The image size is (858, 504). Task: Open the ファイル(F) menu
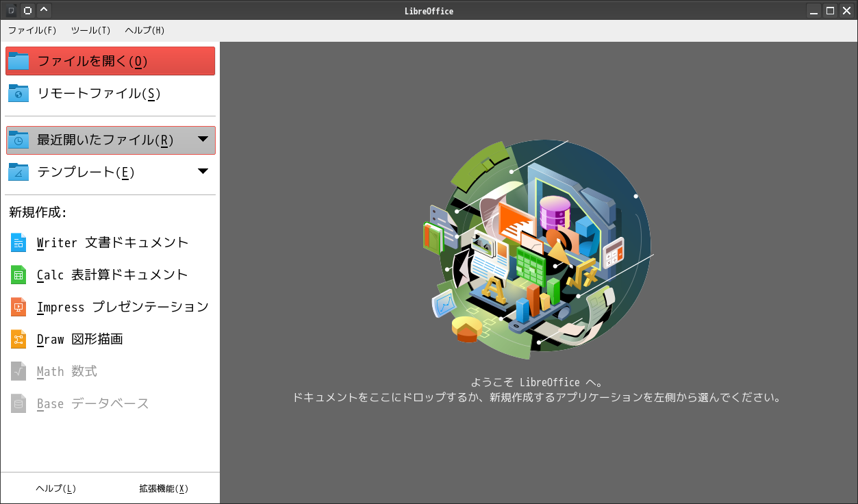32,30
